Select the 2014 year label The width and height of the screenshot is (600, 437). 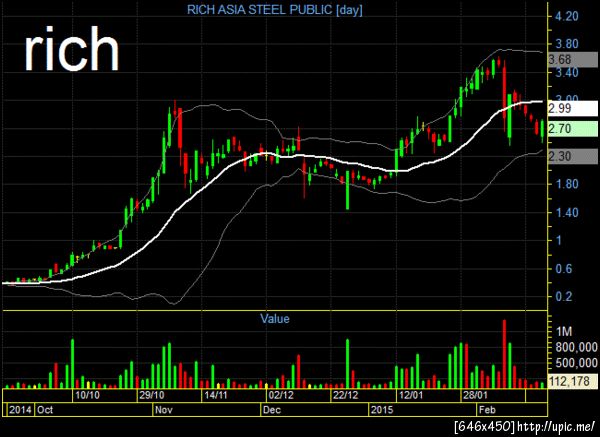tap(20, 410)
